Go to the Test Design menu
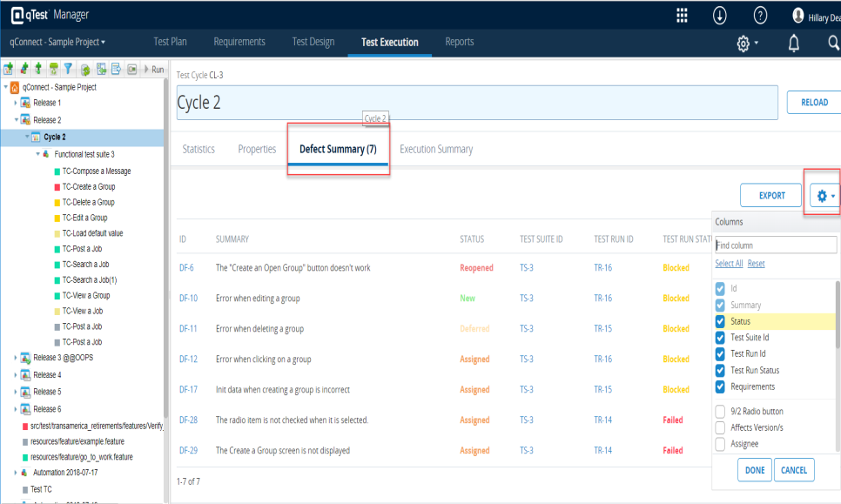This screenshot has height=504, width=841. [x=313, y=42]
